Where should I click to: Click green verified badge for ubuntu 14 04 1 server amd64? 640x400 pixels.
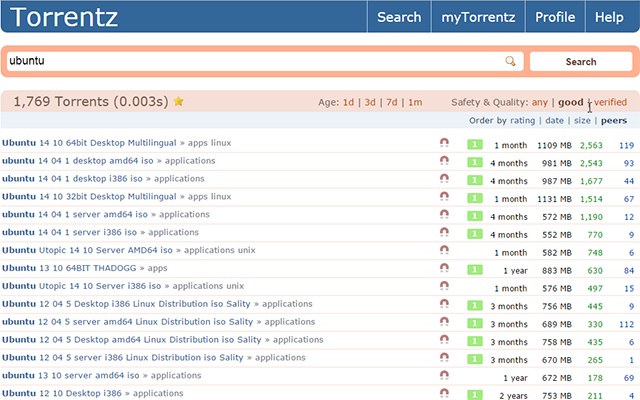click(x=475, y=216)
